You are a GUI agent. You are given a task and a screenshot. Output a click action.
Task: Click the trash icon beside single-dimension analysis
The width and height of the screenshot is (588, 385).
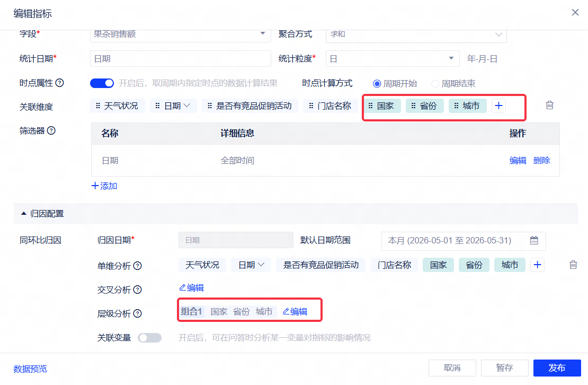pos(573,265)
